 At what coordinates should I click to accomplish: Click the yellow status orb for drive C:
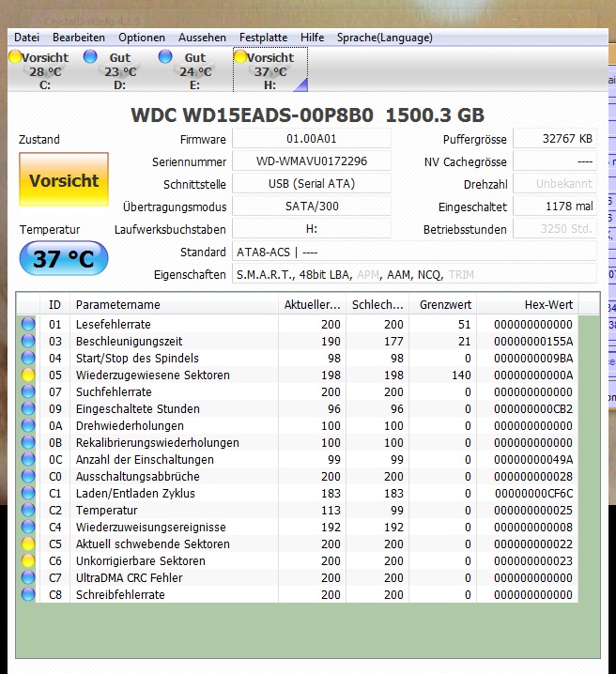(x=15, y=56)
